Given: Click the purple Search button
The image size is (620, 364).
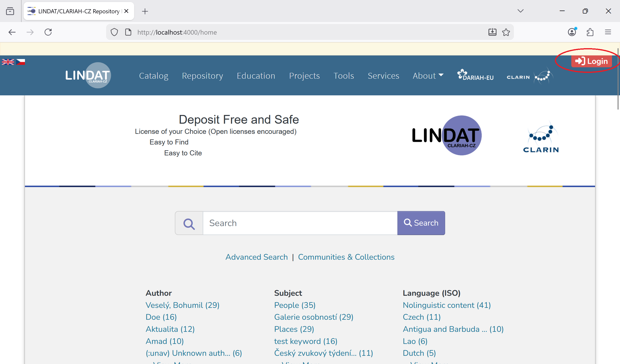Looking at the screenshot, I should pyautogui.click(x=421, y=223).
